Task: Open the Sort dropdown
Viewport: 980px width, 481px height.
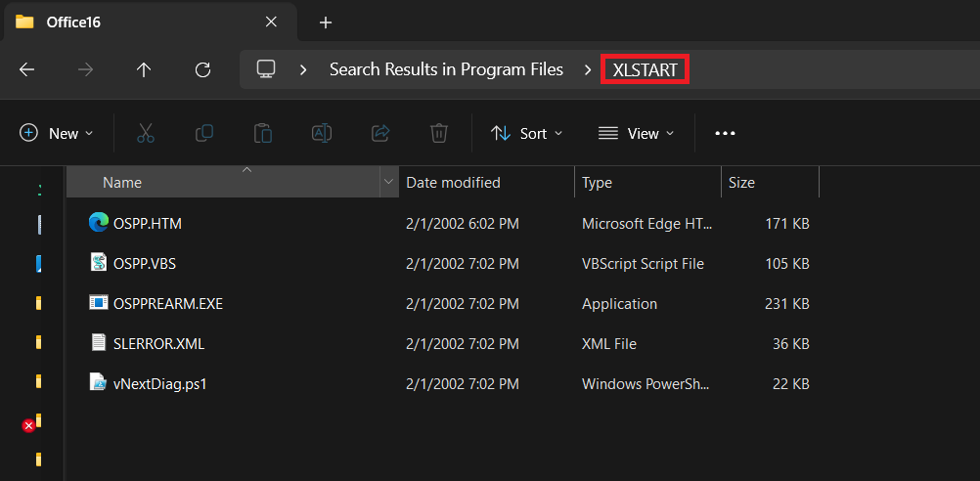Action: click(526, 133)
